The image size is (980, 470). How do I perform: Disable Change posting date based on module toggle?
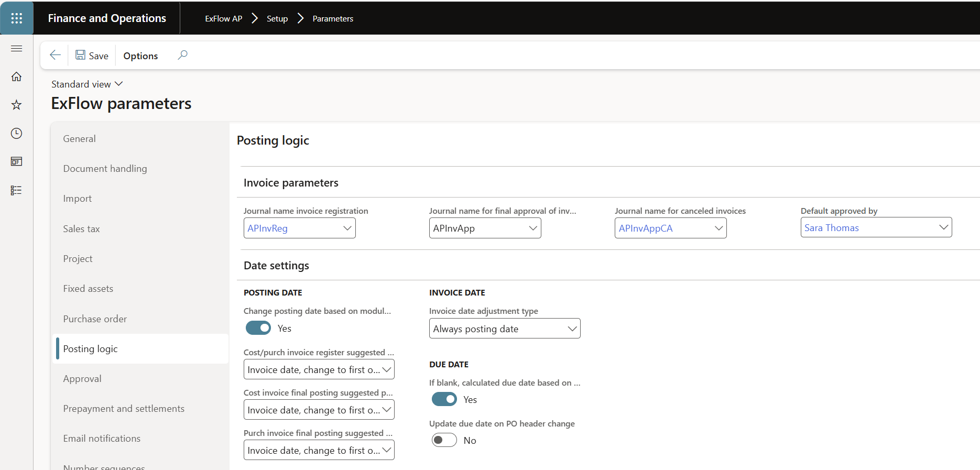click(258, 328)
